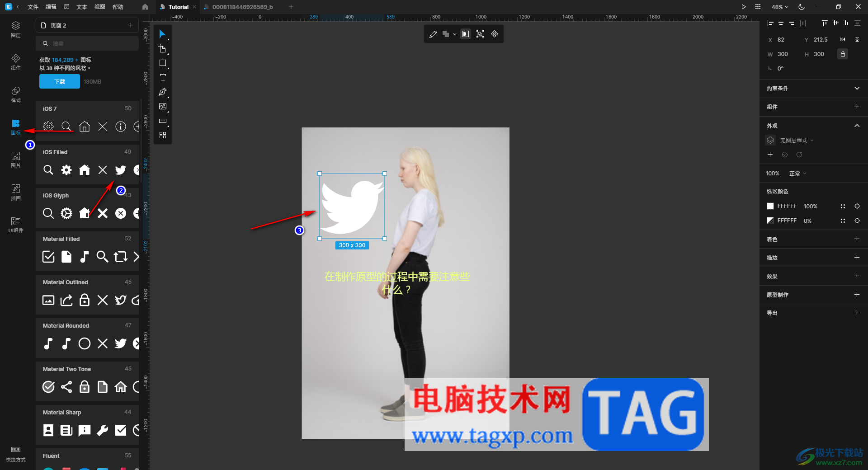Screen dimensions: 868x470
Task: Add 原型制作 prototyping interaction
Action: coord(857,295)
